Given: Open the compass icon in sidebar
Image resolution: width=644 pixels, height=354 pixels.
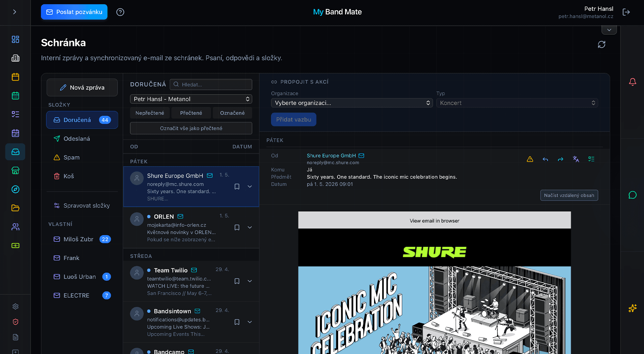Looking at the screenshot, I should click(15, 189).
